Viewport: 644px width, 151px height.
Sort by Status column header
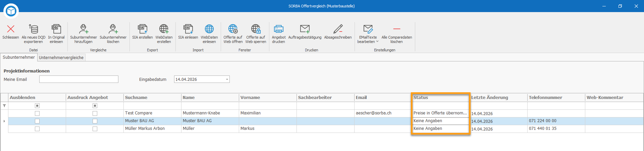(441, 98)
